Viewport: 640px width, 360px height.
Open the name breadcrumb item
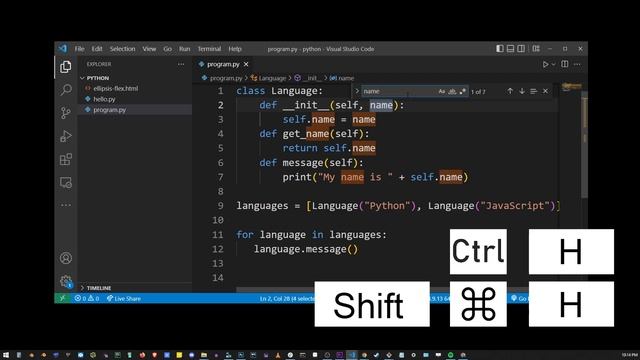pyautogui.click(x=342, y=78)
